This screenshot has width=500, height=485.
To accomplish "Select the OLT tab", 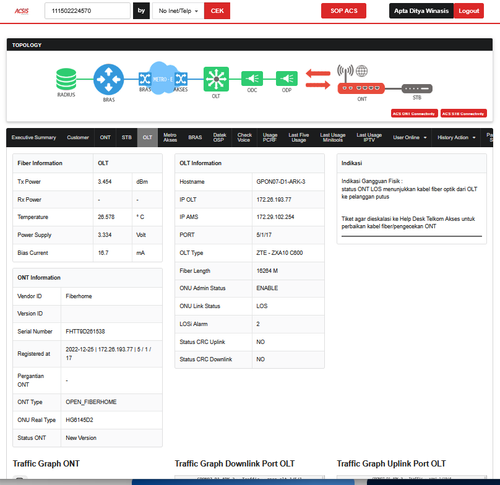I will 147,137.
